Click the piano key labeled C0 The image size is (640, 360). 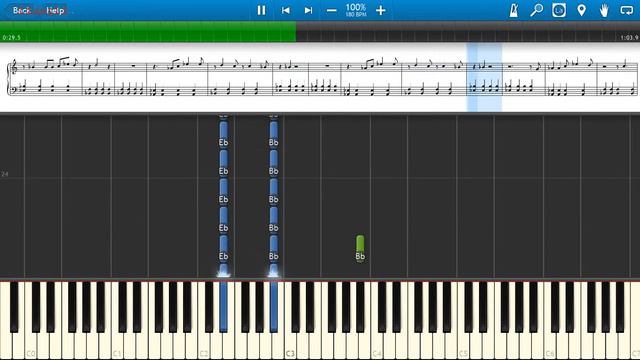[31, 321]
